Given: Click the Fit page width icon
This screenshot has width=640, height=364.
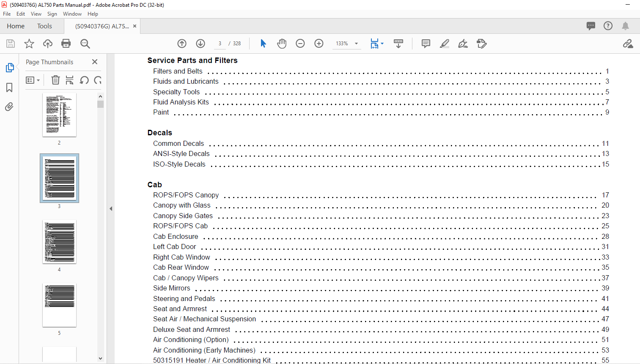Looking at the screenshot, I should [374, 44].
